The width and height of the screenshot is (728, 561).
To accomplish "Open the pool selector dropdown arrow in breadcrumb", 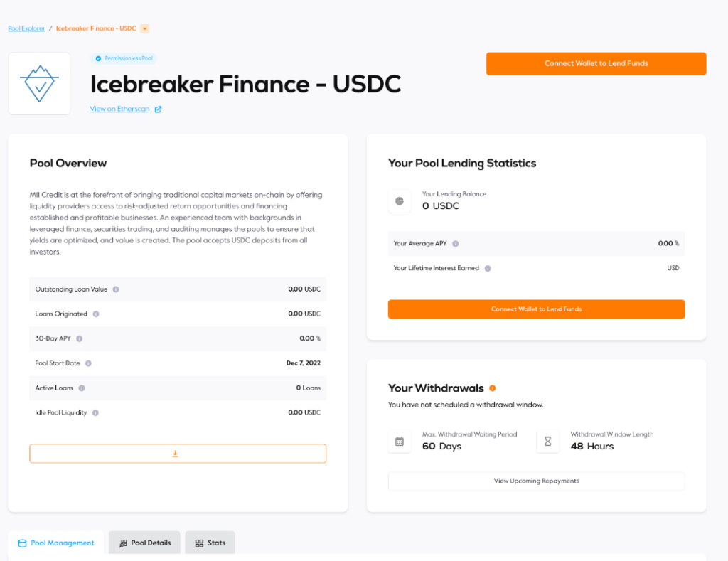I will (145, 28).
